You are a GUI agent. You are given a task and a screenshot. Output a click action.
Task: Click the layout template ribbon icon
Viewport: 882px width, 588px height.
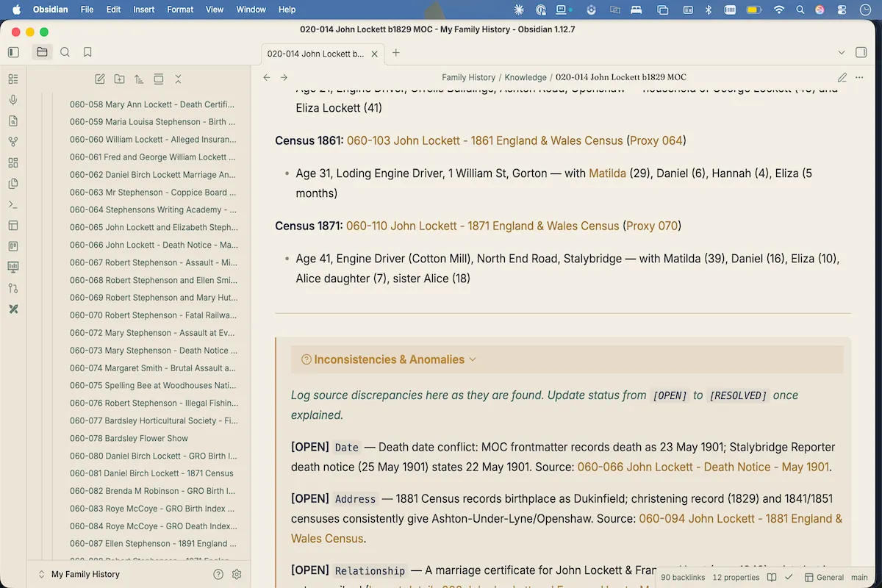pos(13,226)
